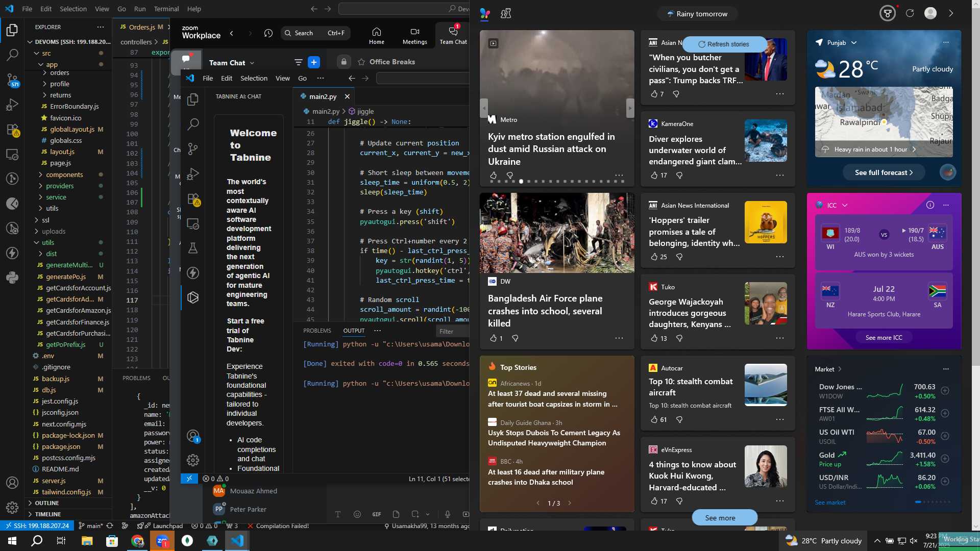The image size is (980, 551).
Task: Click the Refresh stories button
Action: coord(724,44)
